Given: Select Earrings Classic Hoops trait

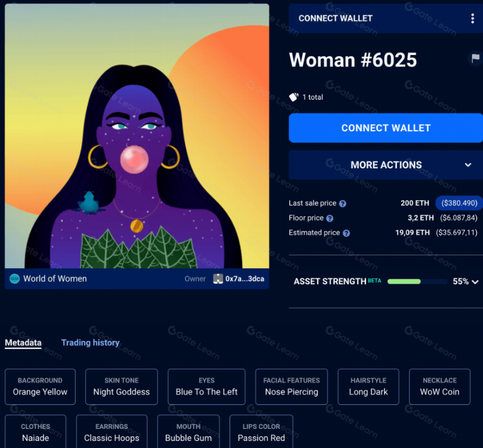Looking at the screenshot, I should (112, 432).
